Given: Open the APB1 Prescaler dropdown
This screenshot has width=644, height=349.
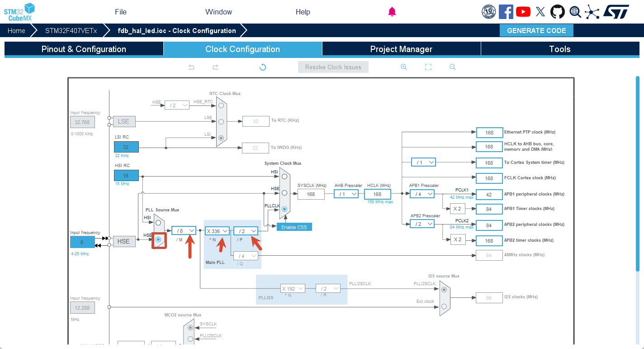Looking at the screenshot, I should (422, 194).
